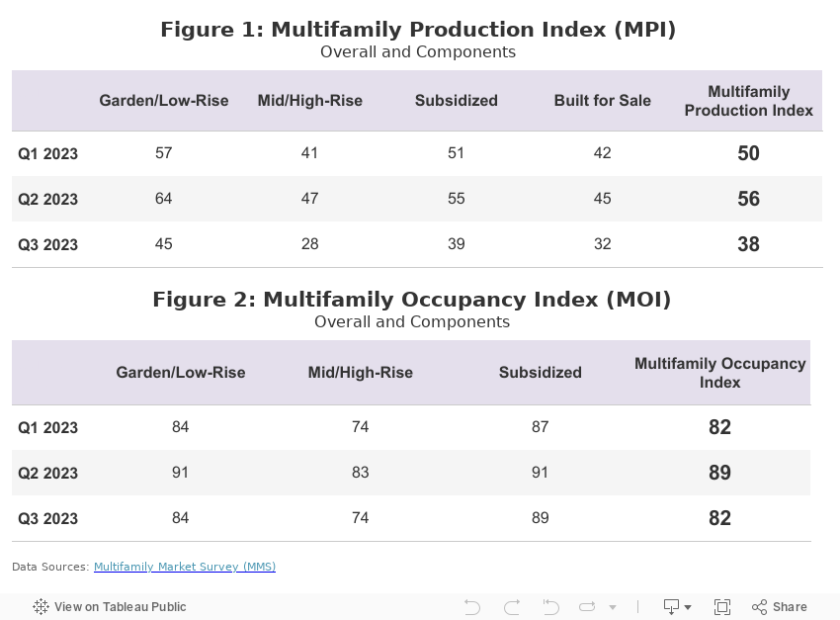Screen dimensions: 840x620
Task: Select Q1 2023 MOI Garden/Low-Rise value 84
Action: click(x=181, y=427)
